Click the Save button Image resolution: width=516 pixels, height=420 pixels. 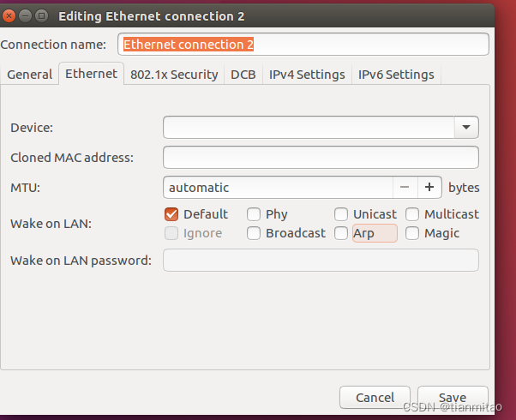click(x=453, y=398)
